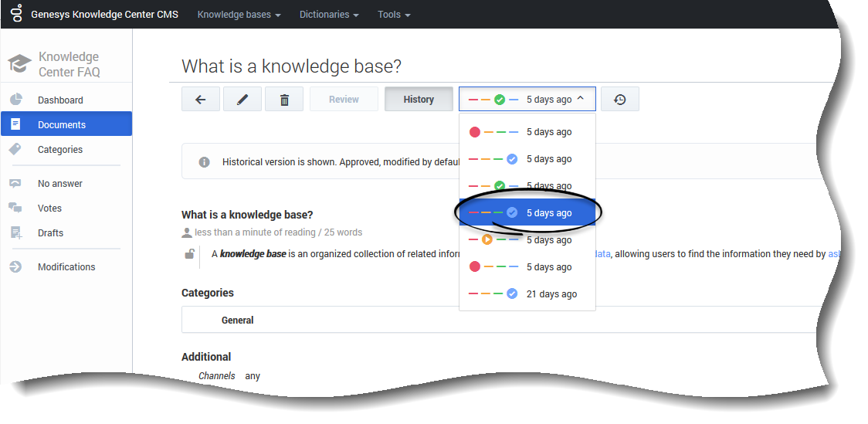Expand the Dictionaries dropdown
Viewport: 868px width, 424px height.
pyautogui.click(x=329, y=15)
